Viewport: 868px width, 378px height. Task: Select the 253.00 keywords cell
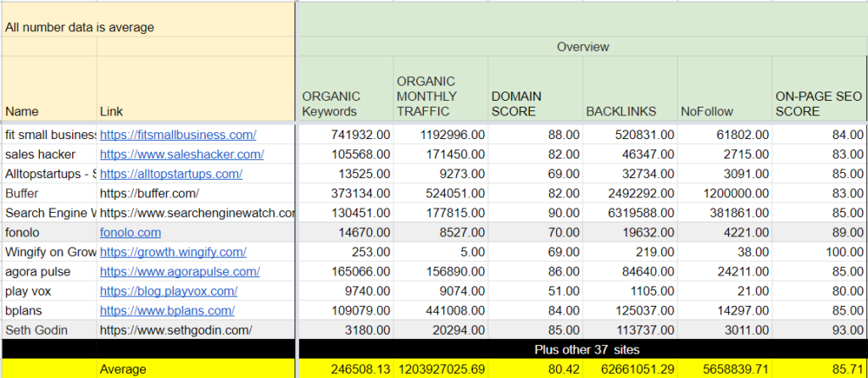click(346, 253)
